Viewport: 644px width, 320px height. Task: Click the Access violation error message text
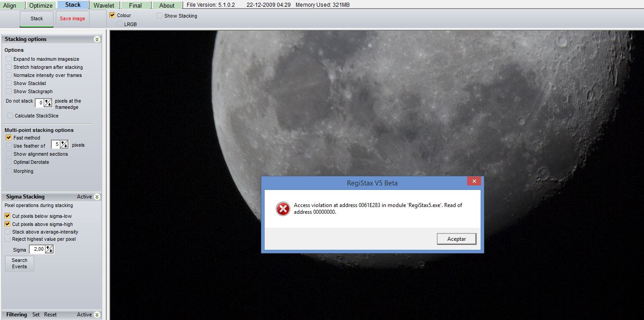[x=378, y=208]
